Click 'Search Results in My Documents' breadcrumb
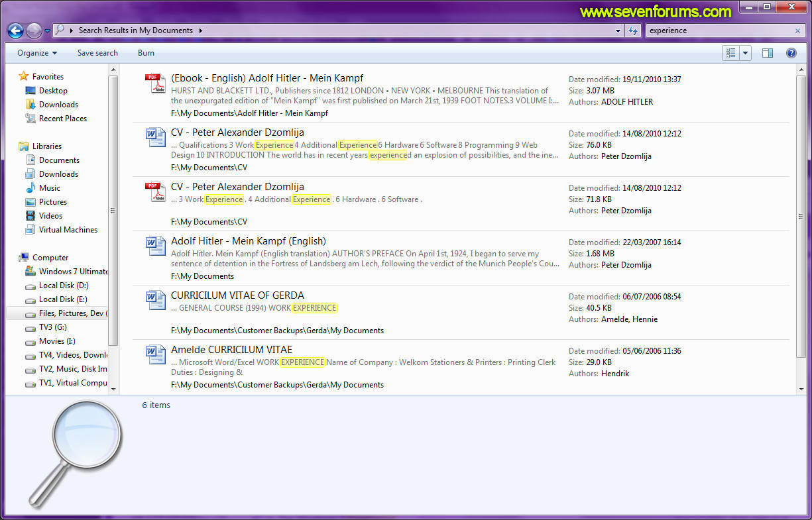Viewport: 812px width, 520px height. click(136, 30)
